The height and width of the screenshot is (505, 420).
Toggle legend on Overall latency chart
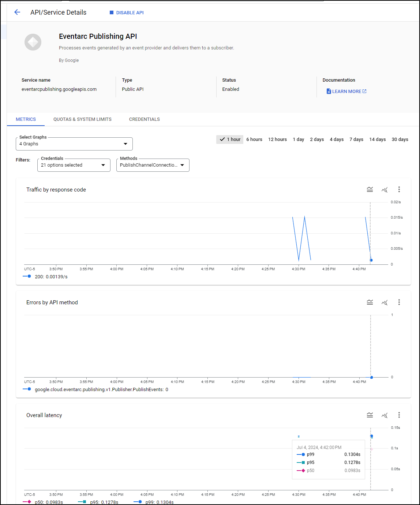click(370, 415)
